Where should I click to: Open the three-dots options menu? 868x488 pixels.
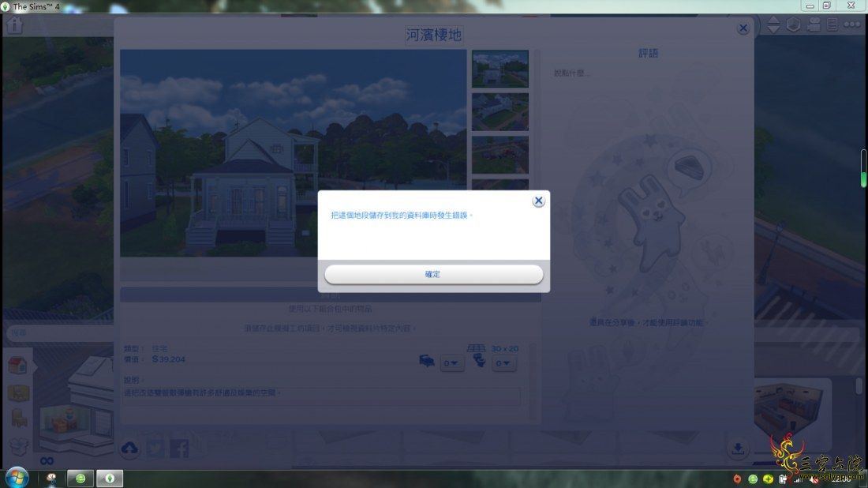pyautogui.click(x=852, y=25)
